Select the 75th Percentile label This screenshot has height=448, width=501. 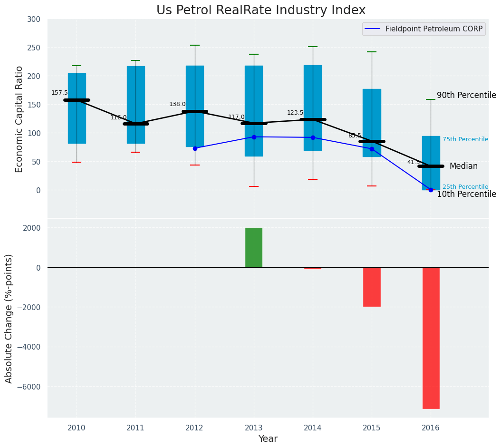pyautogui.click(x=465, y=140)
